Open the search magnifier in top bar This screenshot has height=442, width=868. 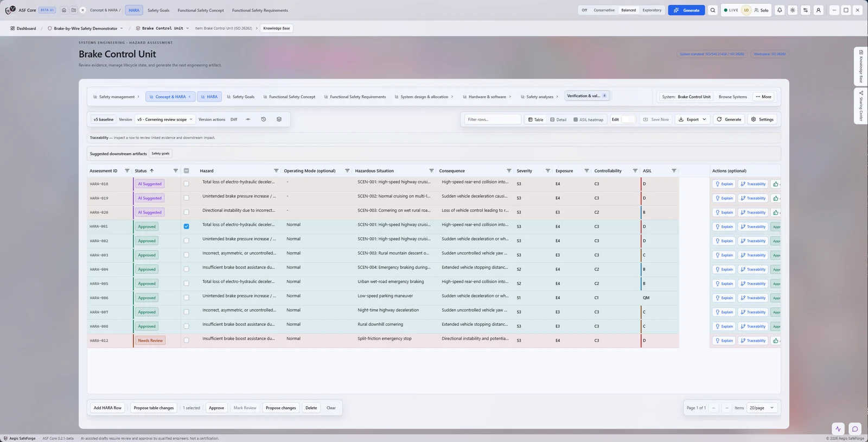[x=713, y=10]
